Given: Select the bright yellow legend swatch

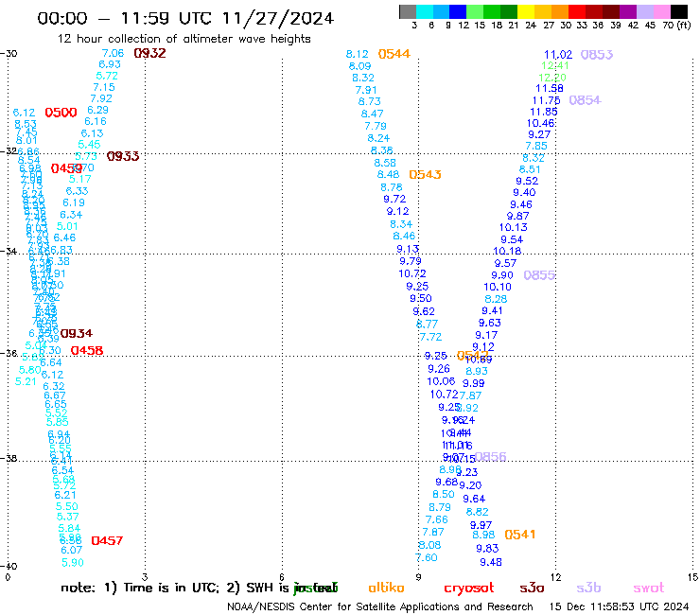Looking at the screenshot, I should (x=526, y=11).
